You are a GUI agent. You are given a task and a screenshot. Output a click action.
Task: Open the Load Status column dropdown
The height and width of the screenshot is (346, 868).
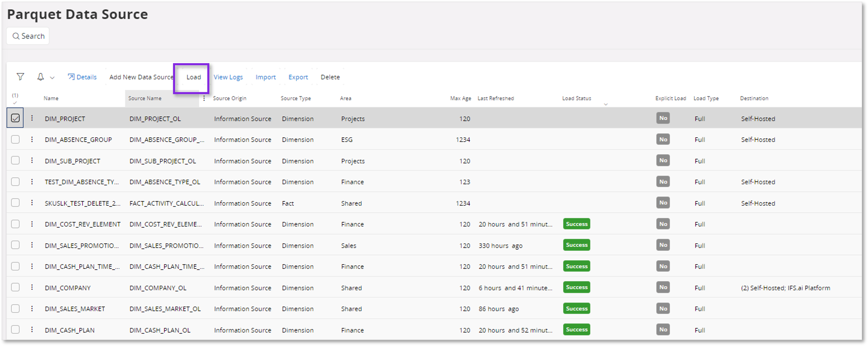pos(606,104)
